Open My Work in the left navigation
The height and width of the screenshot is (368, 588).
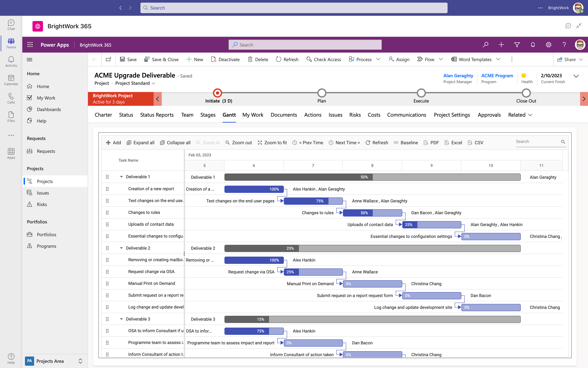tap(46, 98)
